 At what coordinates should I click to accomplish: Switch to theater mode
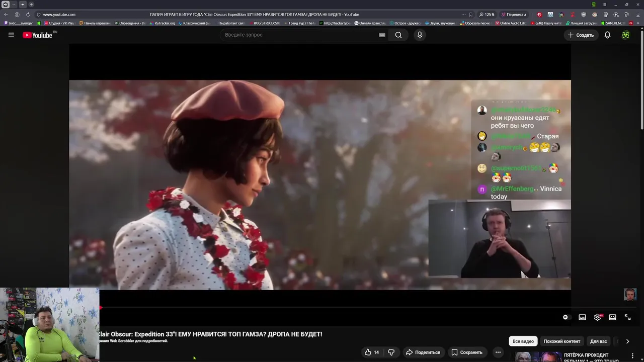(x=612, y=317)
